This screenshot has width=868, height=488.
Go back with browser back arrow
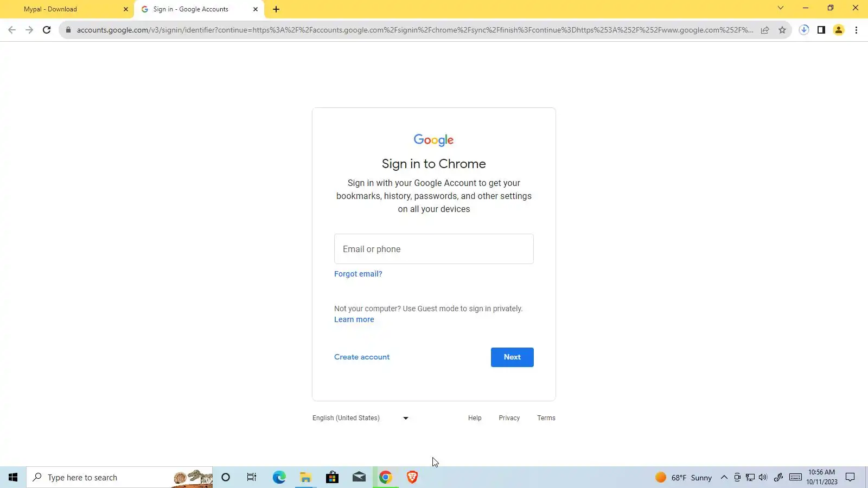12,30
